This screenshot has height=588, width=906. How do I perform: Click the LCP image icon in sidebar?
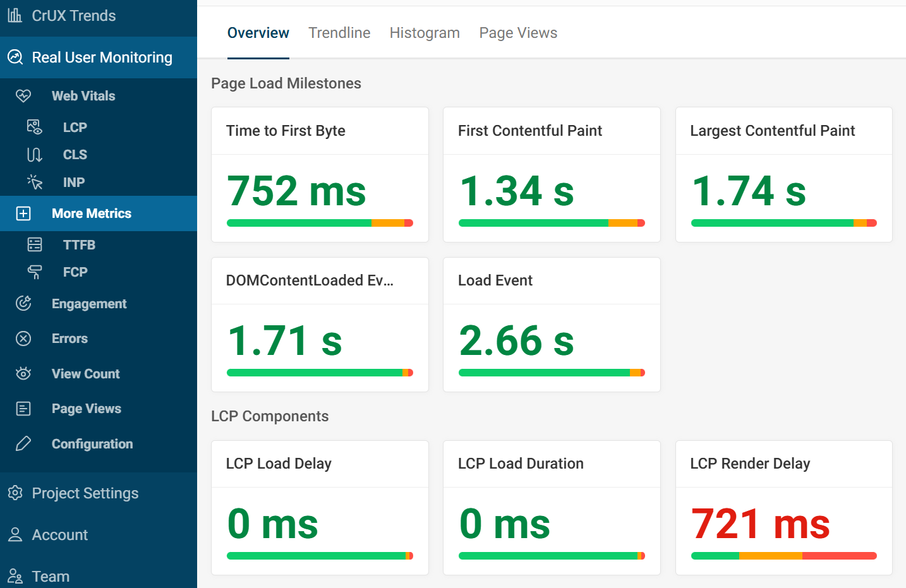(x=35, y=127)
